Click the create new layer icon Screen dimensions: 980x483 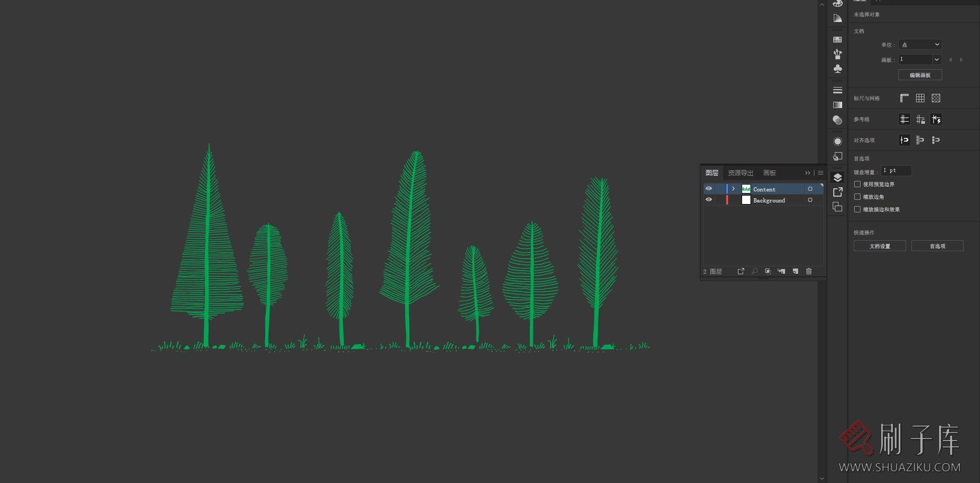[x=795, y=271]
